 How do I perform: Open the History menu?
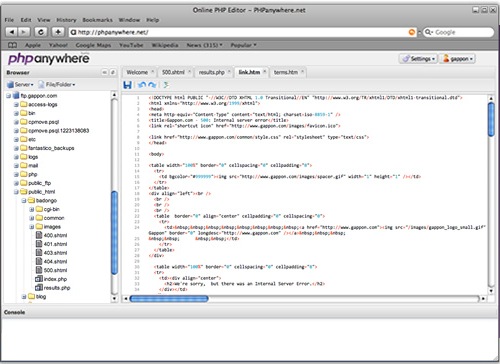click(66, 20)
